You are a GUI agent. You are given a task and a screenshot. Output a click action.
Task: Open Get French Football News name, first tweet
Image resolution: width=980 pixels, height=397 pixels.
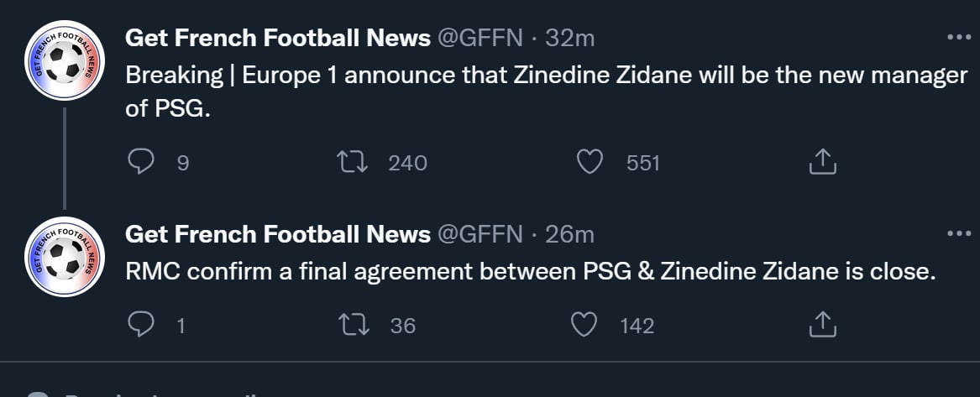277,38
